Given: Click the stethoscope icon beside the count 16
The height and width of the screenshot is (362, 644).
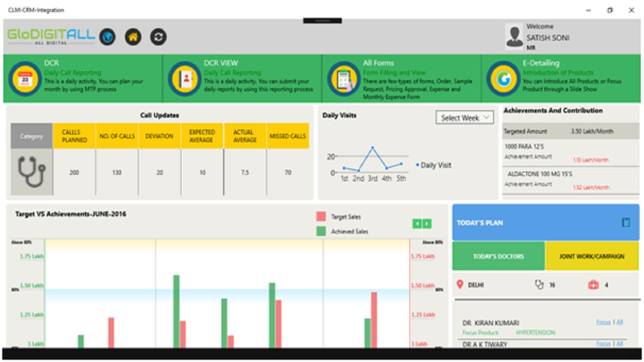Looking at the screenshot, I should click(539, 285).
